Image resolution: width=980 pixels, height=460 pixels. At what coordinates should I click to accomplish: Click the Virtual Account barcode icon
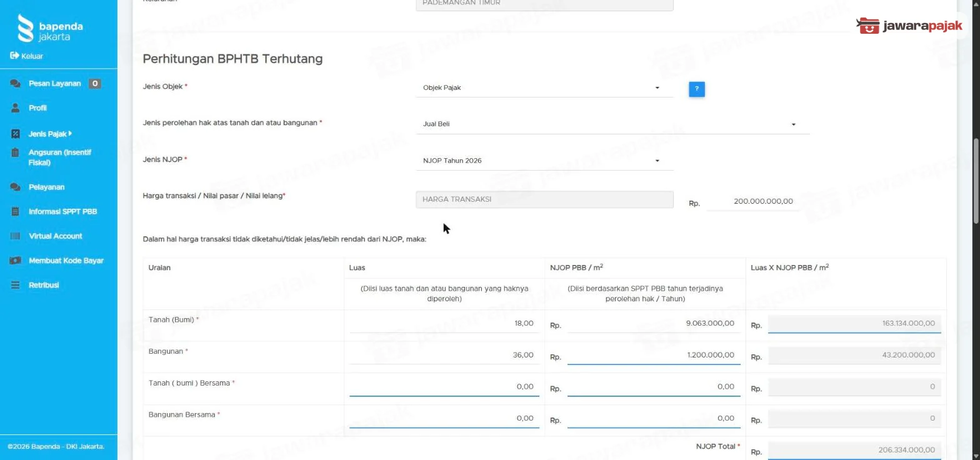click(x=16, y=236)
